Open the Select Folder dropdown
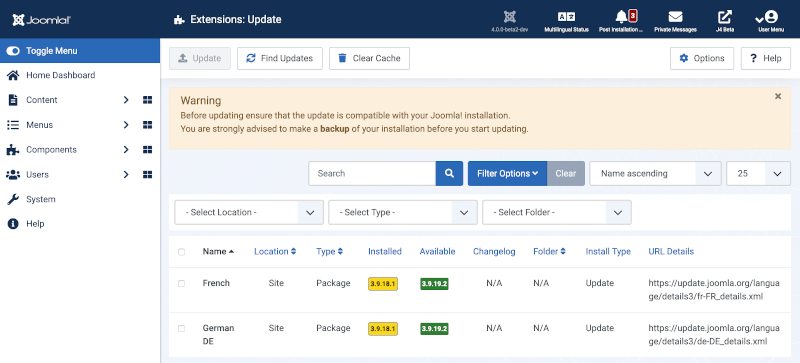 click(x=557, y=212)
